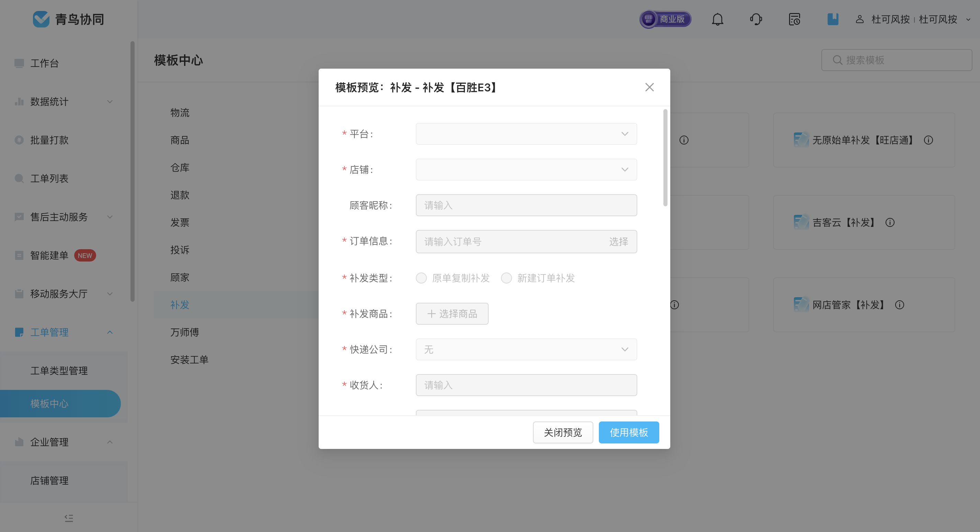Viewport: 980px width, 532px height.
Task: Open the 平台 dropdown
Action: [x=526, y=134]
